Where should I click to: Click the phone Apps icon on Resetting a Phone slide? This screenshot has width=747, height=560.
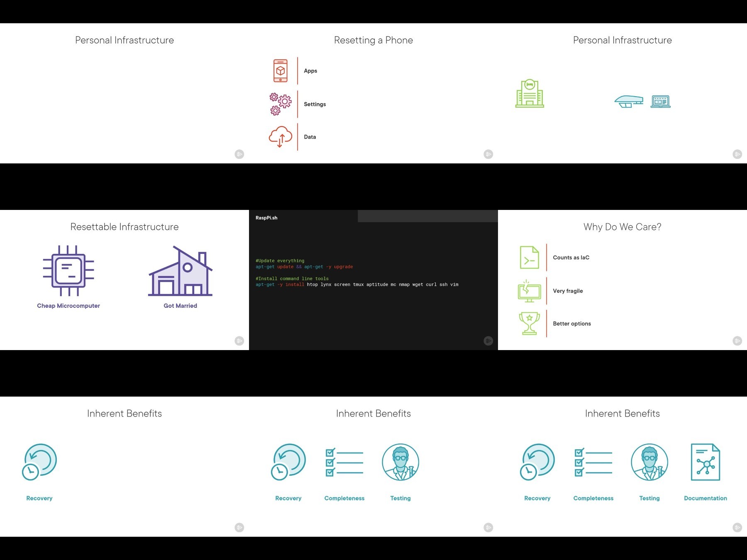(281, 71)
